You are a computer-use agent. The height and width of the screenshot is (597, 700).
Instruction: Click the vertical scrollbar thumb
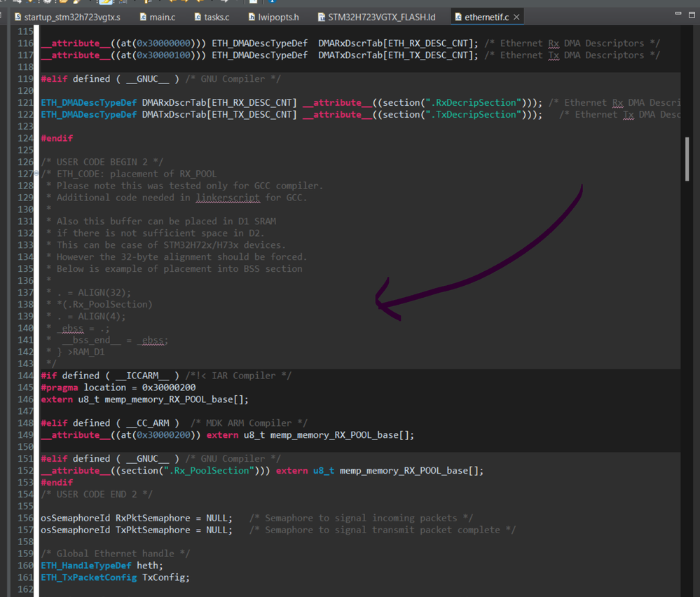pyautogui.click(x=687, y=159)
